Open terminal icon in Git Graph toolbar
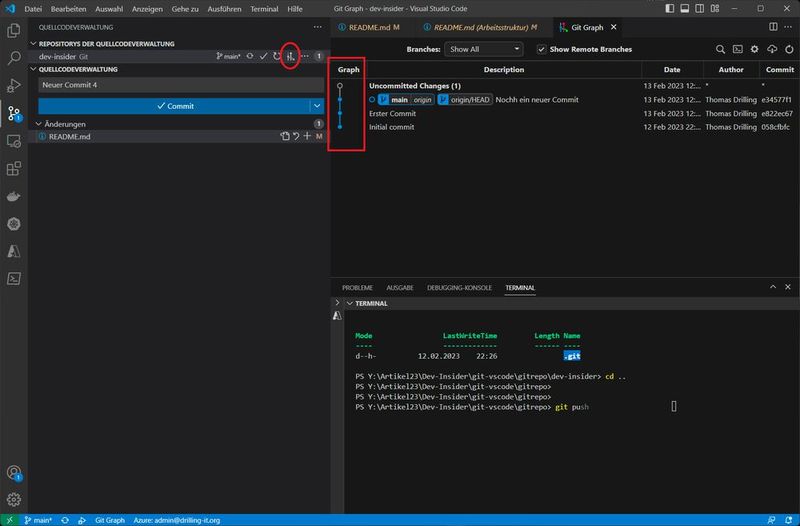Image resolution: width=800 pixels, height=526 pixels. (x=738, y=49)
